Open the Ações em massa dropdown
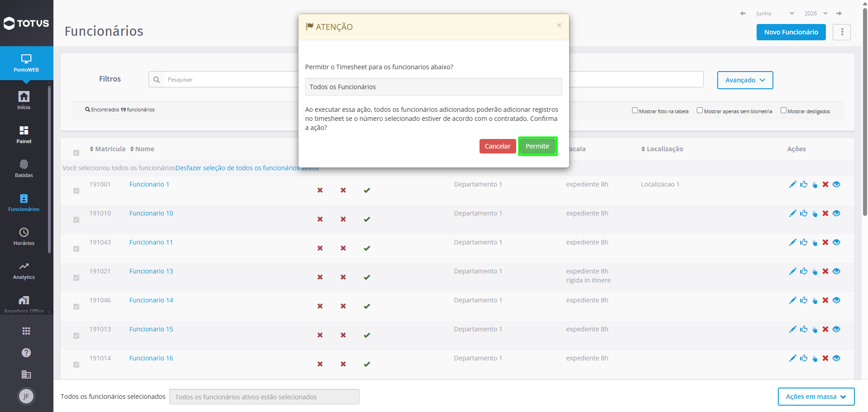The height and width of the screenshot is (412, 868). (x=816, y=397)
